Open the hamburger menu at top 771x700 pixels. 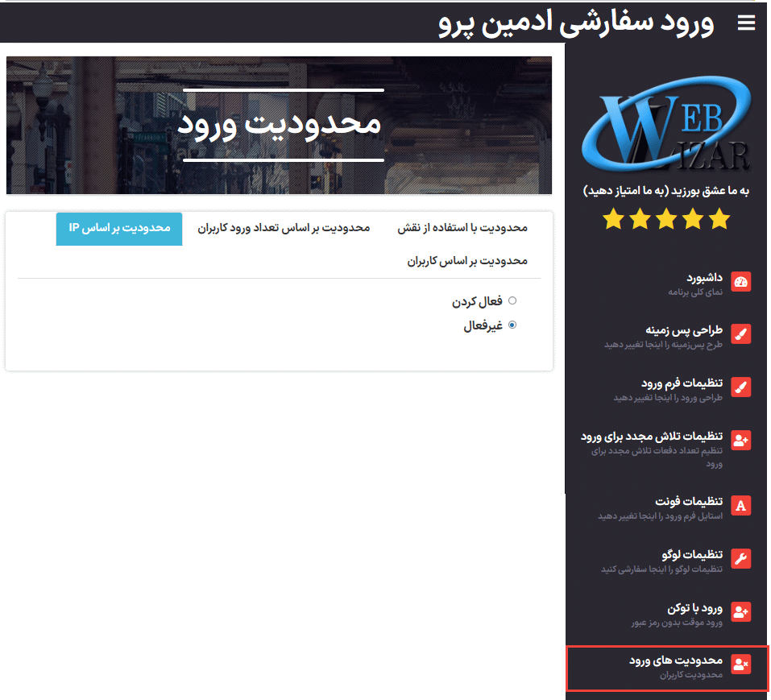click(x=746, y=23)
